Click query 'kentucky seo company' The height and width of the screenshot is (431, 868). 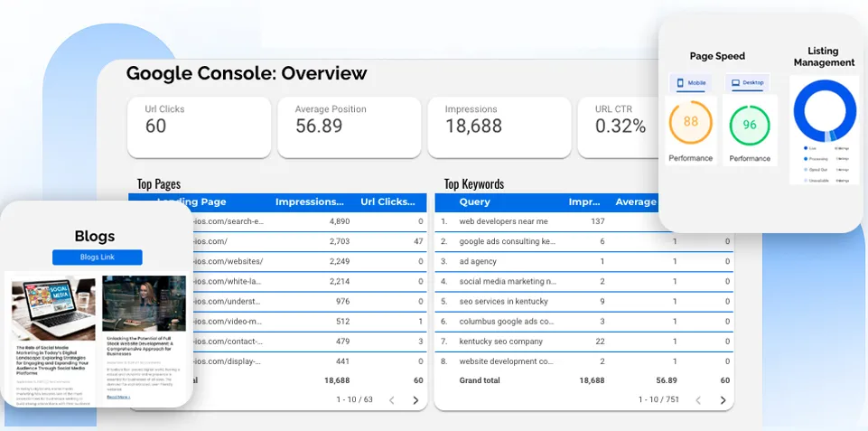pyautogui.click(x=501, y=342)
